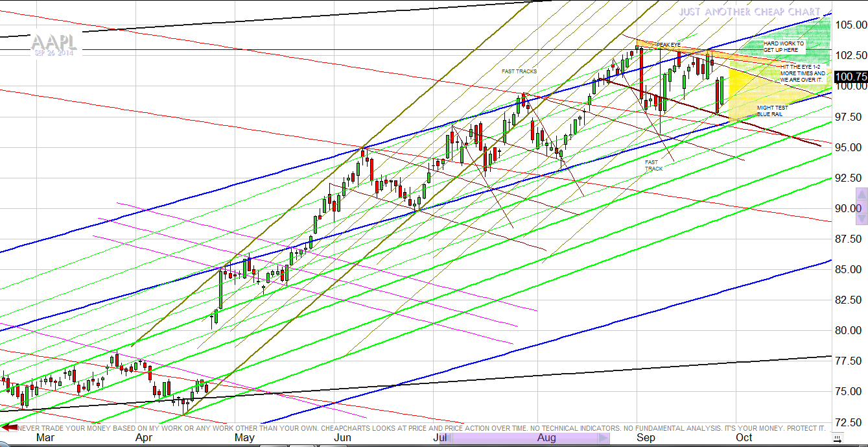Click the Sep 26 2014 date label
This screenshot has height=447, width=868.
click(x=54, y=53)
